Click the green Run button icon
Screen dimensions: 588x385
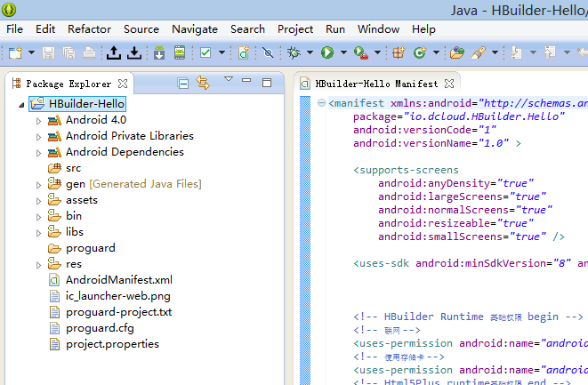[327, 52]
